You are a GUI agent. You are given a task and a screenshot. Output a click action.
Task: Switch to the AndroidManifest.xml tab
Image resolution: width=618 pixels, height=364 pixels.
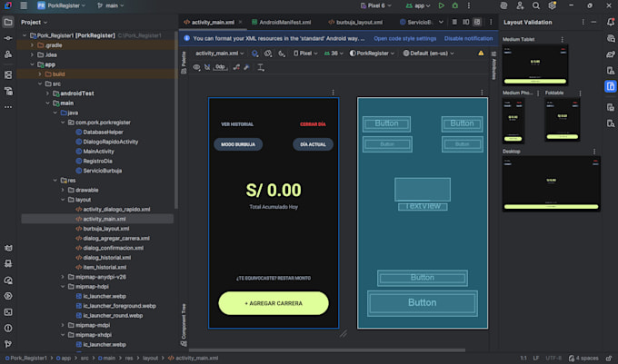click(x=281, y=22)
